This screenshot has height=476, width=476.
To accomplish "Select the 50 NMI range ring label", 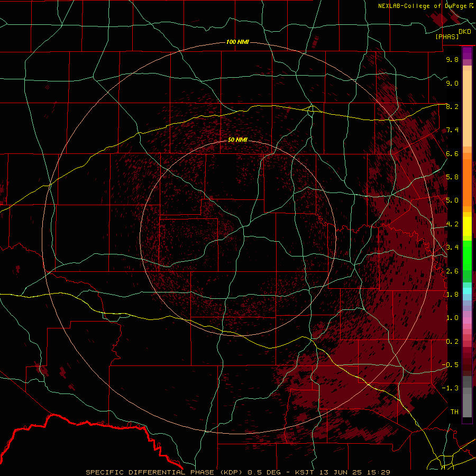I will [237, 140].
